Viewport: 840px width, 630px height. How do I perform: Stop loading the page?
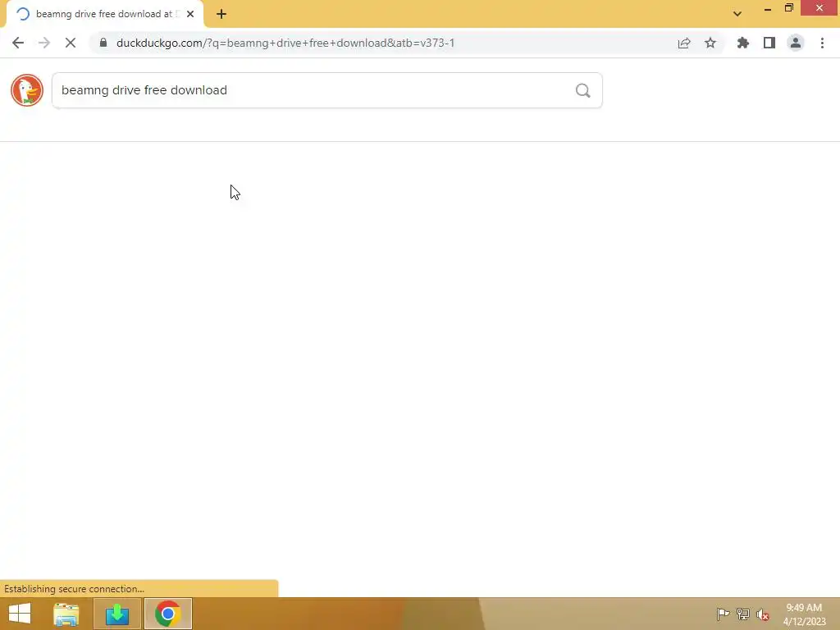point(71,43)
